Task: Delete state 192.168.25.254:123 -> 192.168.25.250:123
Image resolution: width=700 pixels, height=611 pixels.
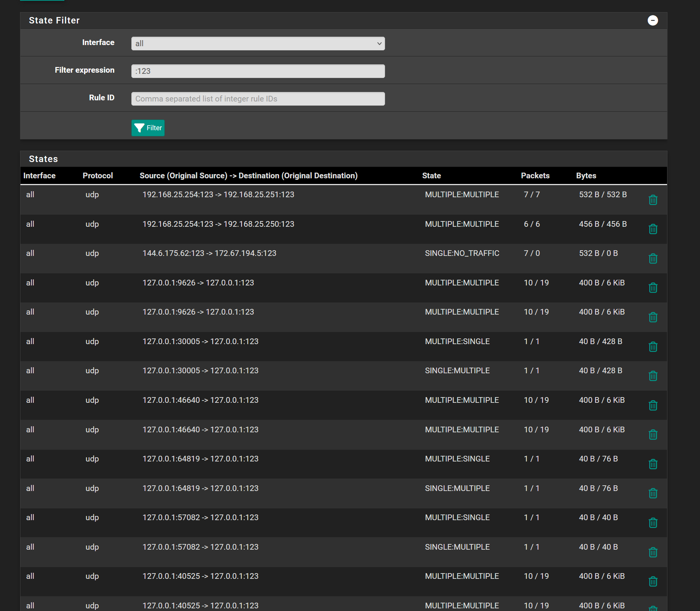Action: click(653, 229)
